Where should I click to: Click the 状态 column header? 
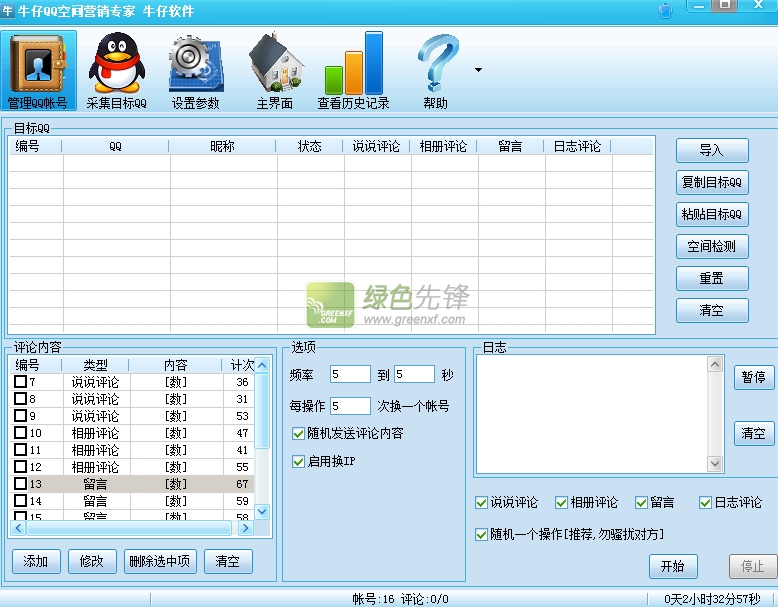[x=310, y=146]
